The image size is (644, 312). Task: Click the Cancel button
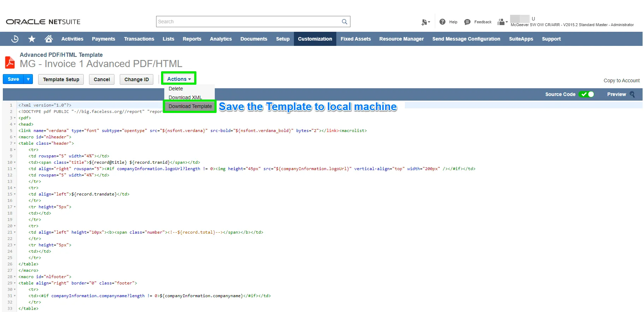(x=102, y=79)
